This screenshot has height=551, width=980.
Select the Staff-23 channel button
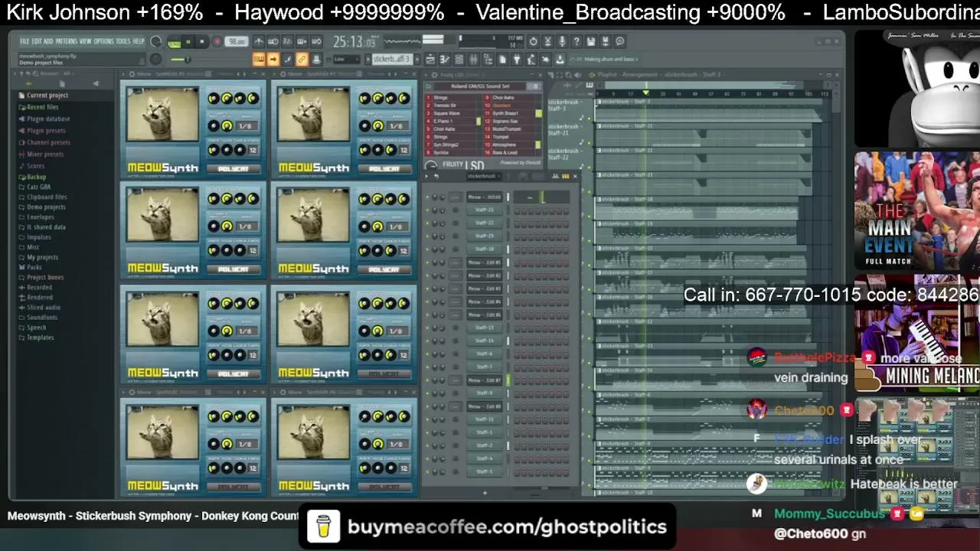click(x=485, y=236)
